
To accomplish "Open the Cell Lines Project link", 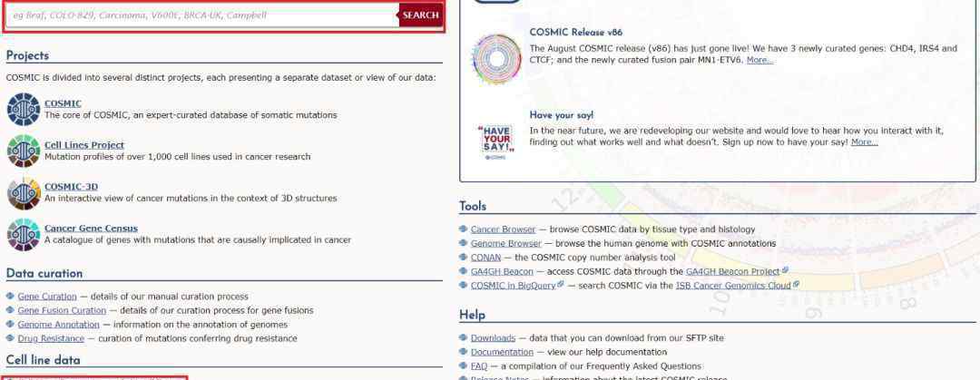I will [84, 145].
